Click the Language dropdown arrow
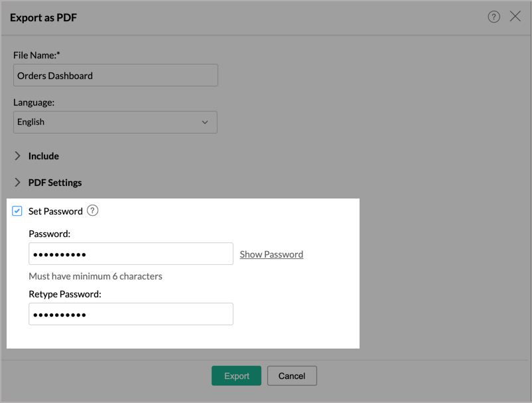The width and height of the screenshot is (532, 403). pos(205,122)
